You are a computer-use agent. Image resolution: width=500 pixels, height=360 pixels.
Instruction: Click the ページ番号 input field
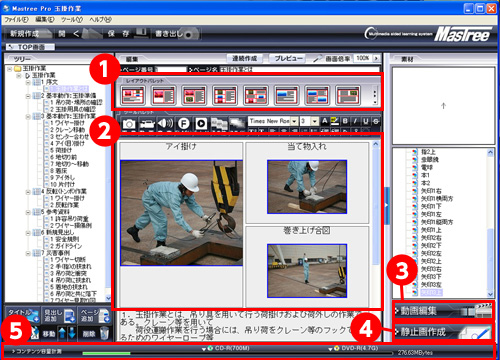[172, 70]
